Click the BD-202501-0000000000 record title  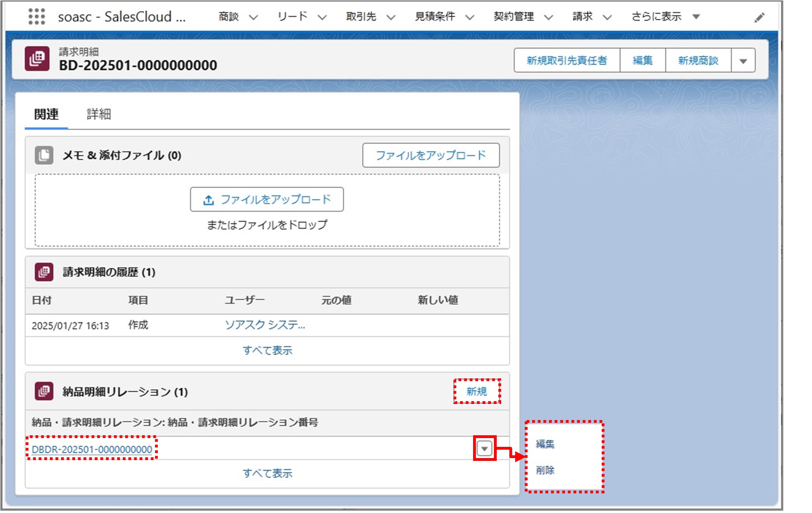tap(138, 65)
